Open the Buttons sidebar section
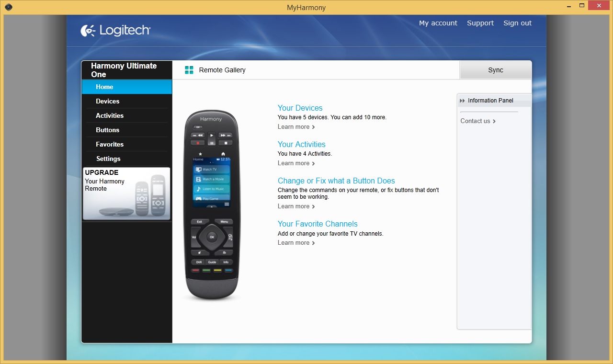Viewport: 613px width, 364px height. point(127,130)
